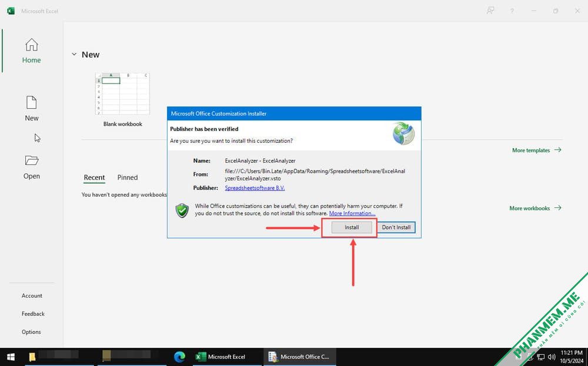This screenshot has width=588, height=366.
Task: Open the network icon in system tray
Action: pyautogui.click(x=541, y=357)
